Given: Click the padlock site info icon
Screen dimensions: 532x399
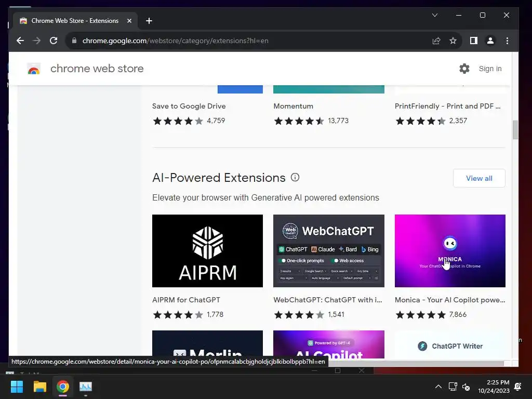Looking at the screenshot, I should 74,41.
